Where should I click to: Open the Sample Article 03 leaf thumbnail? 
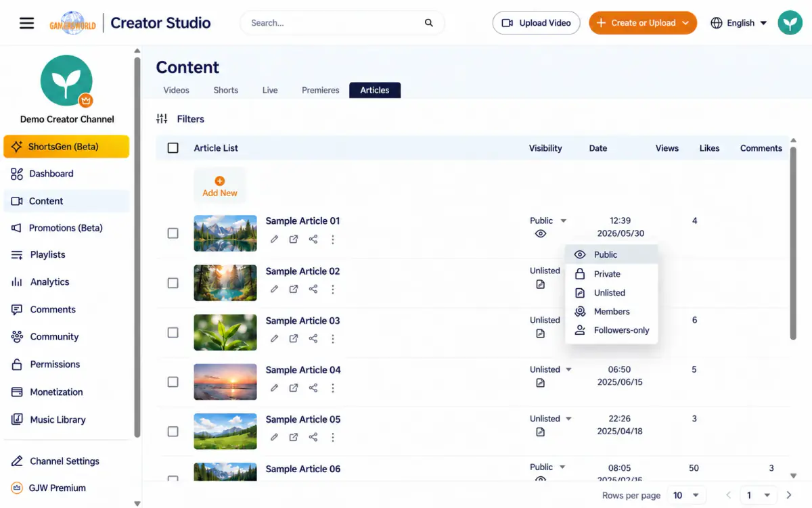pos(225,333)
